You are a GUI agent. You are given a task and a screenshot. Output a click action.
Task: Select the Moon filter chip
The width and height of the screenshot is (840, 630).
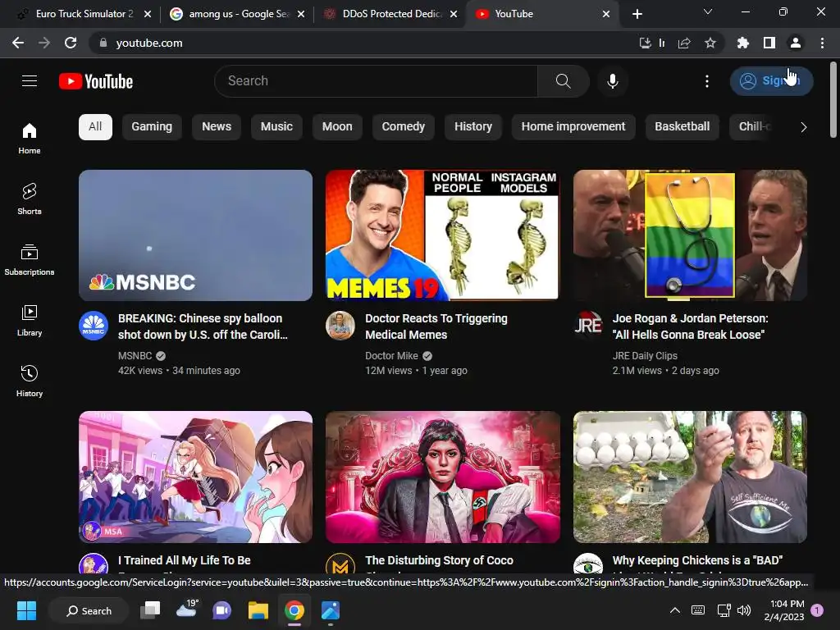click(x=337, y=127)
